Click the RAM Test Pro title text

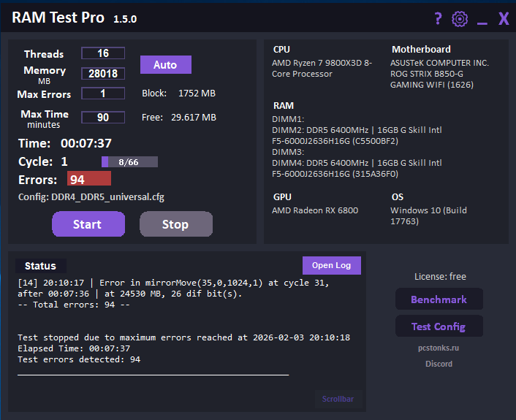[58, 18]
